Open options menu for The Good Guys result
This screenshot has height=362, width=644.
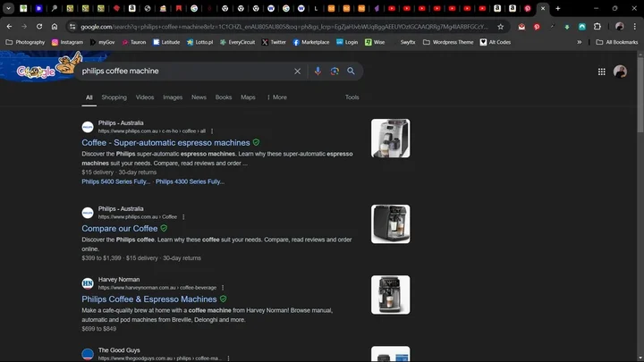(228, 358)
